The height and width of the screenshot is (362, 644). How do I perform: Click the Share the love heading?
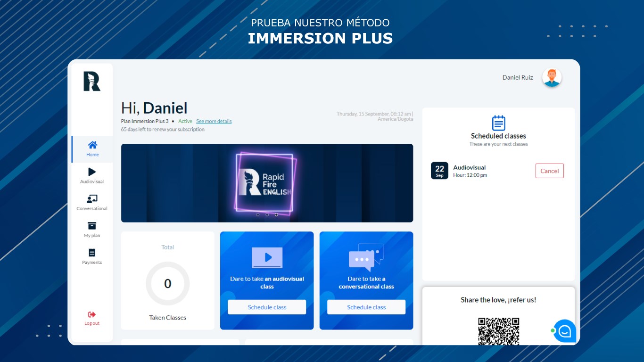click(x=498, y=300)
